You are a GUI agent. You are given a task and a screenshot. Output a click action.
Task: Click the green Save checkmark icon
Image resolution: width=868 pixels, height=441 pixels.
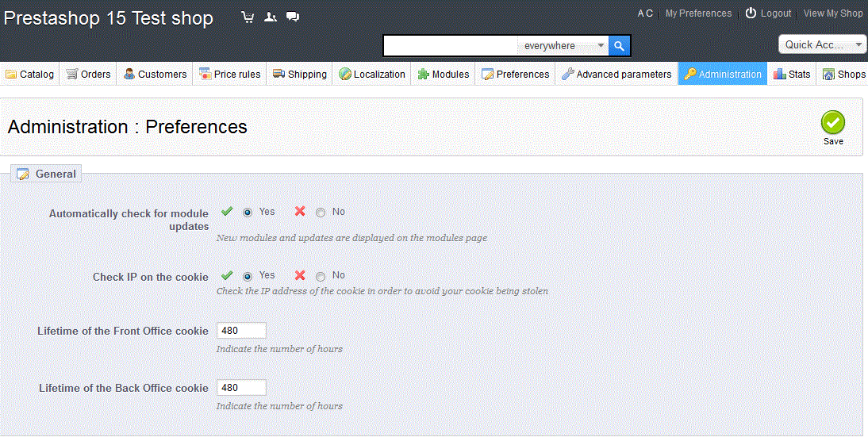pyautogui.click(x=833, y=122)
